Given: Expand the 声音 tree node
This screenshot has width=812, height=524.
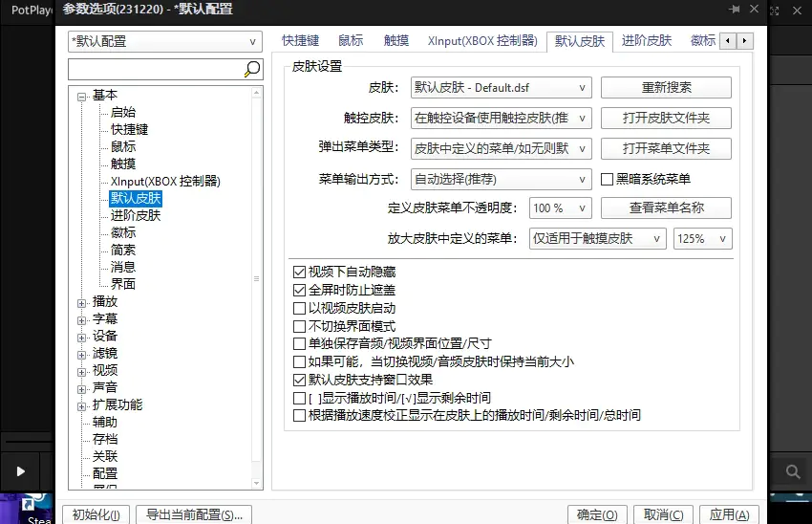Looking at the screenshot, I should coord(81,389).
